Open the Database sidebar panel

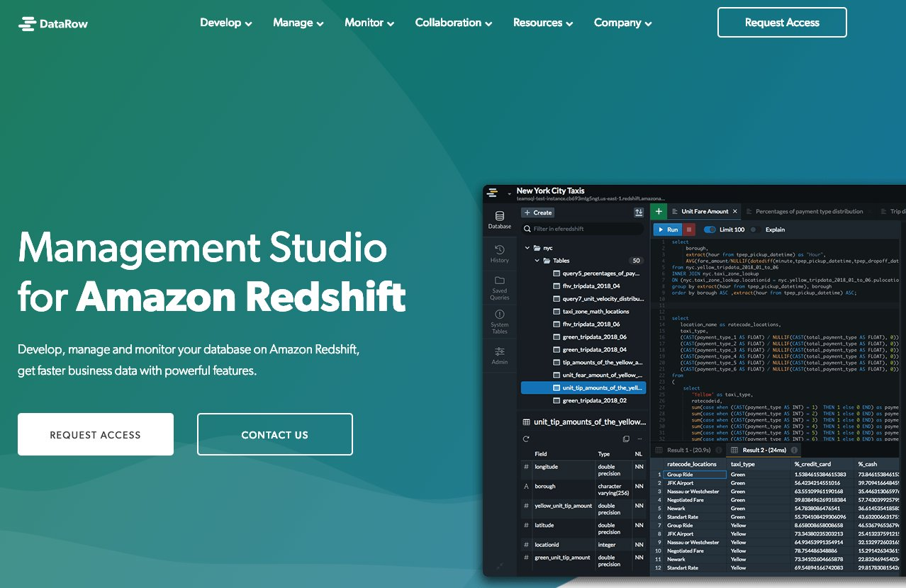[500, 220]
